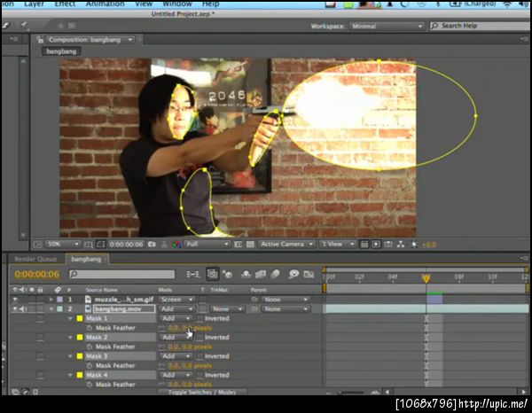Open the Animation menu
This screenshot has height=413, width=532.
(105, 4)
